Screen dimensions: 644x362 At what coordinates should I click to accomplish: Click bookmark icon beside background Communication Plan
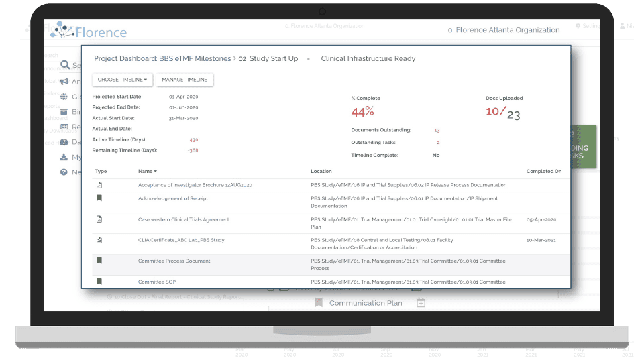[x=318, y=303]
